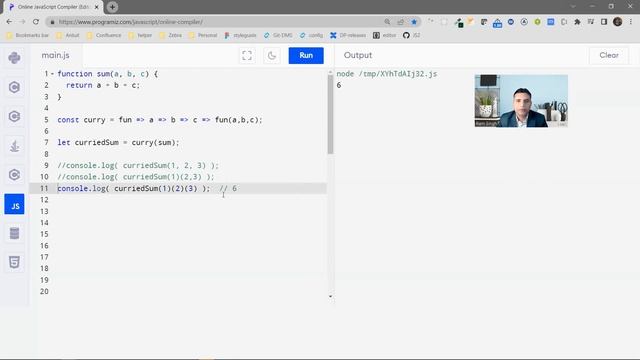Toggle dark mode with the moon icon

click(272, 56)
